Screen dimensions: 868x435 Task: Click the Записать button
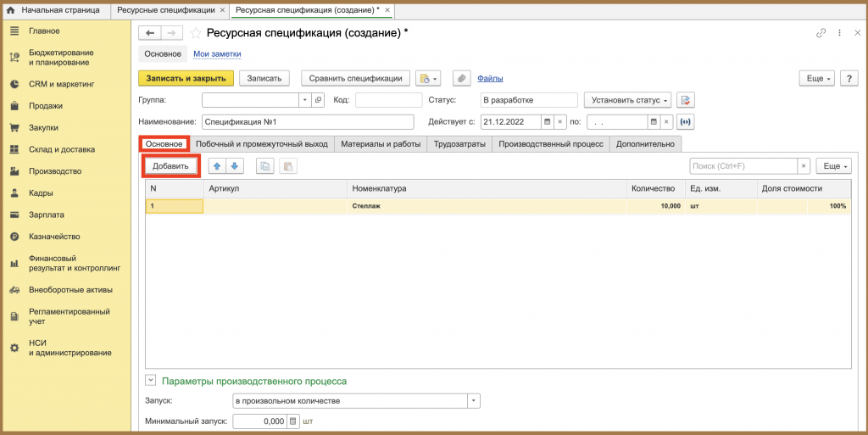(264, 79)
